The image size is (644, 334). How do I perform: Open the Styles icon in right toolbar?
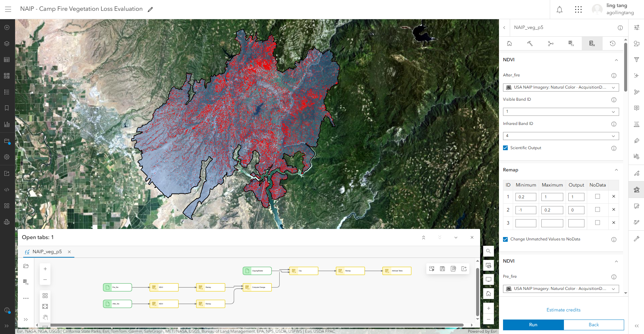pos(637,43)
